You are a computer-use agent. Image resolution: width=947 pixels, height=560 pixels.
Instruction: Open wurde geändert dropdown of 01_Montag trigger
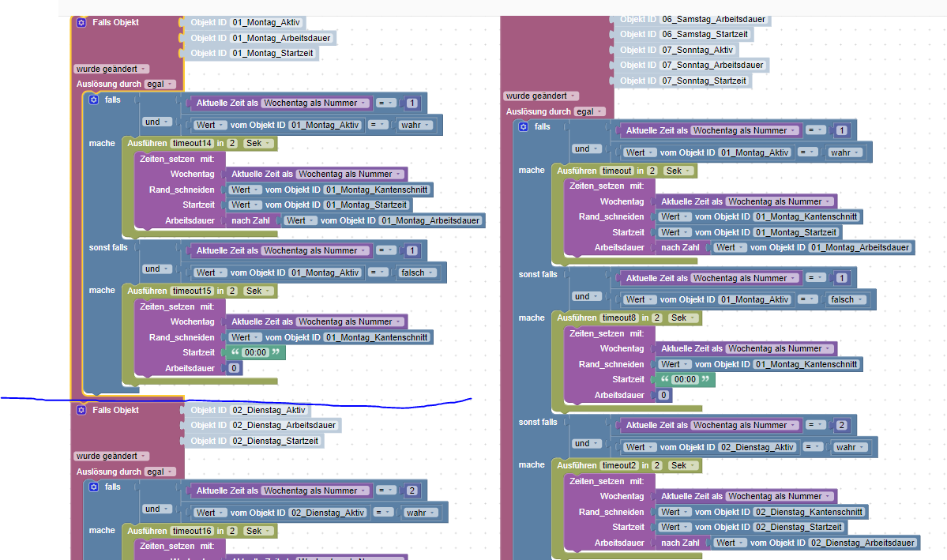111,69
